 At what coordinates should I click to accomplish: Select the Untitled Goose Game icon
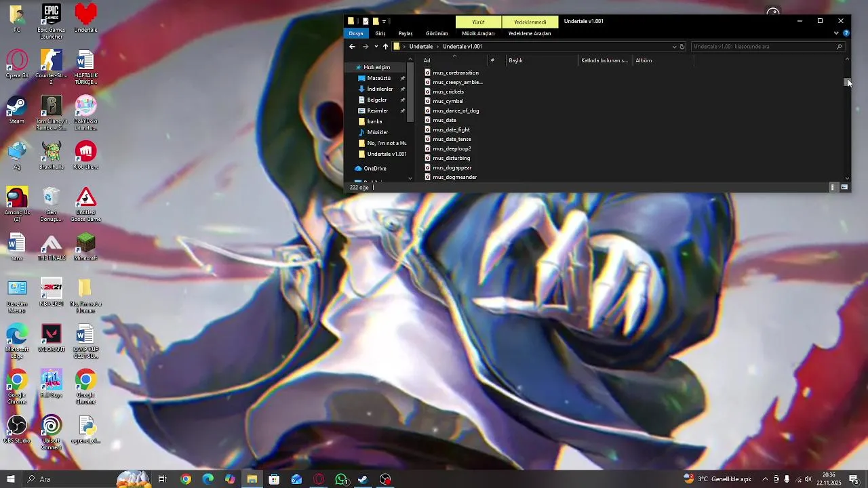pyautogui.click(x=85, y=204)
